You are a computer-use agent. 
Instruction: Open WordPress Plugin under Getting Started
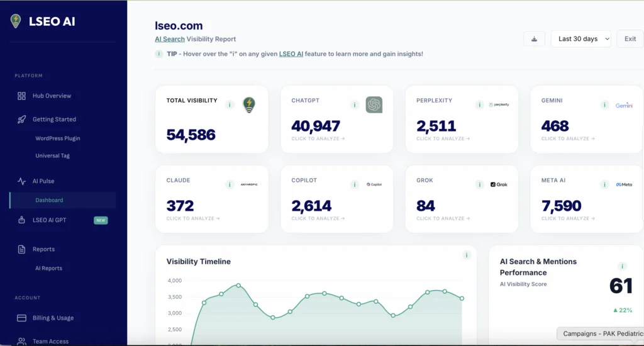click(58, 138)
